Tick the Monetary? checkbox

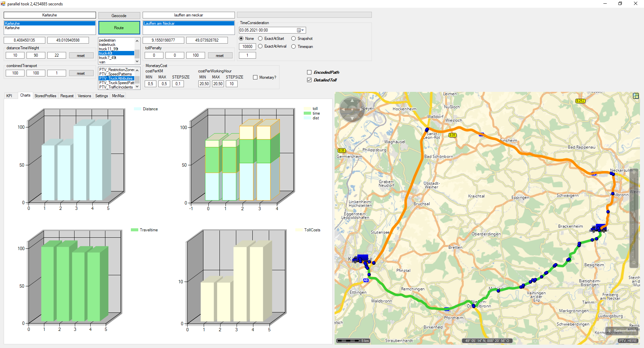pyautogui.click(x=255, y=77)
